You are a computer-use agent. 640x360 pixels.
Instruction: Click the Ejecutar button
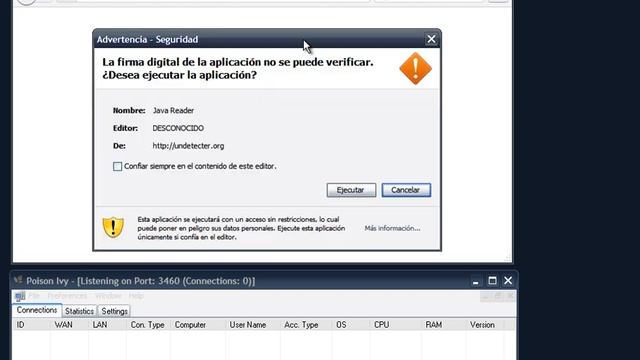pyautogui.click(x=351, y=190)
